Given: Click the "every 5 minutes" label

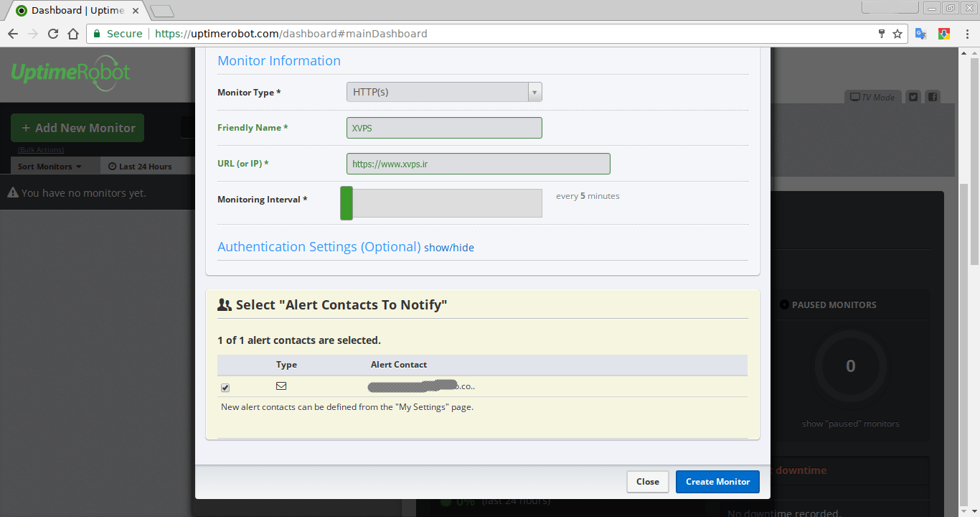Looking at the screenshot, I should tap(588, 196).
